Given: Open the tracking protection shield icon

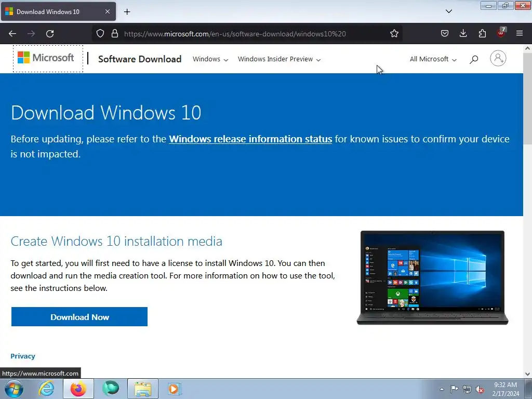Looking at the screenshot, I should [100, 34].
